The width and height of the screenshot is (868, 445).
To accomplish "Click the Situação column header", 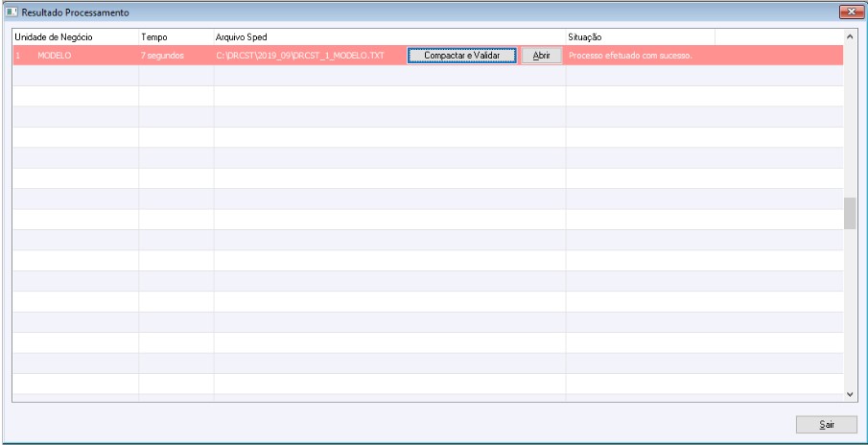I will pos(640,37).
